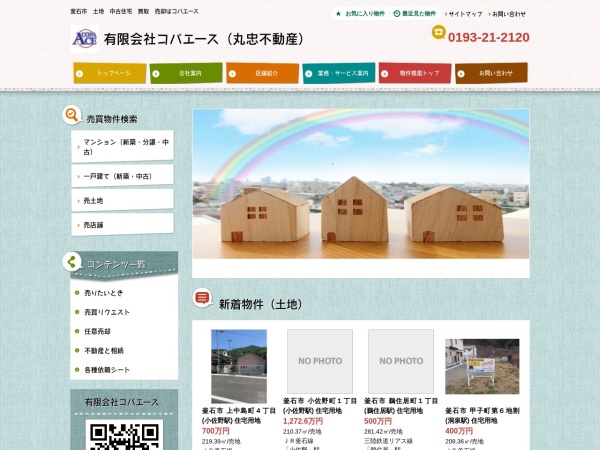Click the 1,272.6万円 price text

coord(303,421)
